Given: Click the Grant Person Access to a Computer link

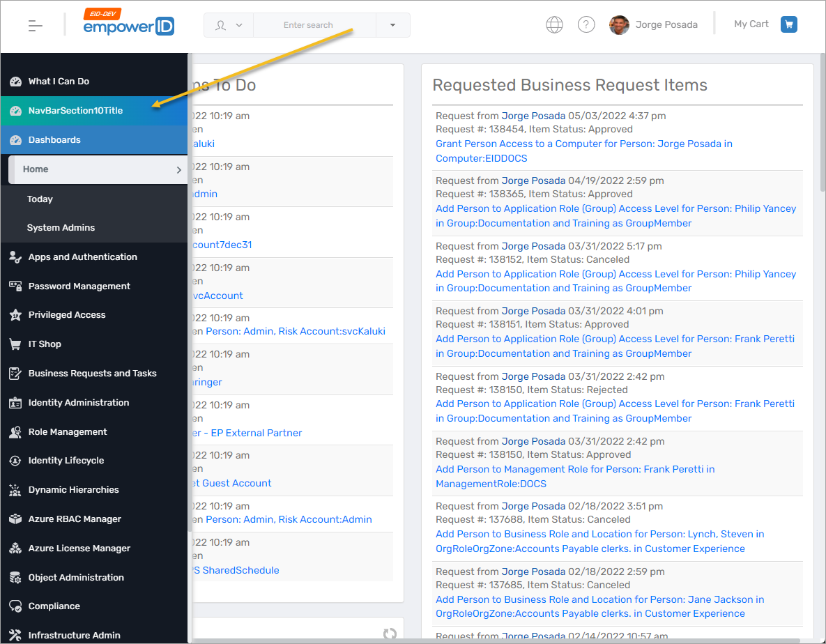Looking at the screenshot, I should (x=584, y=144).
